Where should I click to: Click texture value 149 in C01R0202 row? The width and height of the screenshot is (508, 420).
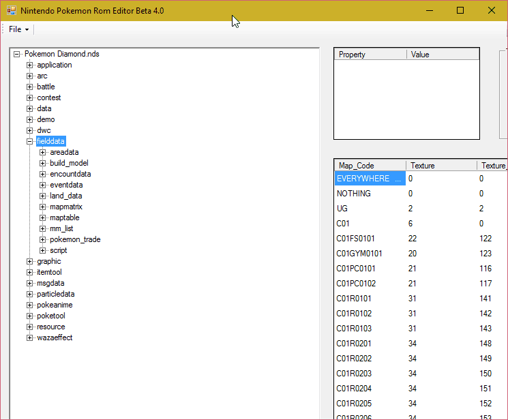tap(485, 359)
